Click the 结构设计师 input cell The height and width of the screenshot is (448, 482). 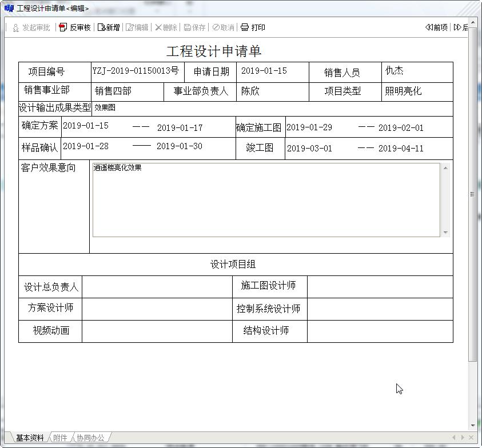point(380,331)
